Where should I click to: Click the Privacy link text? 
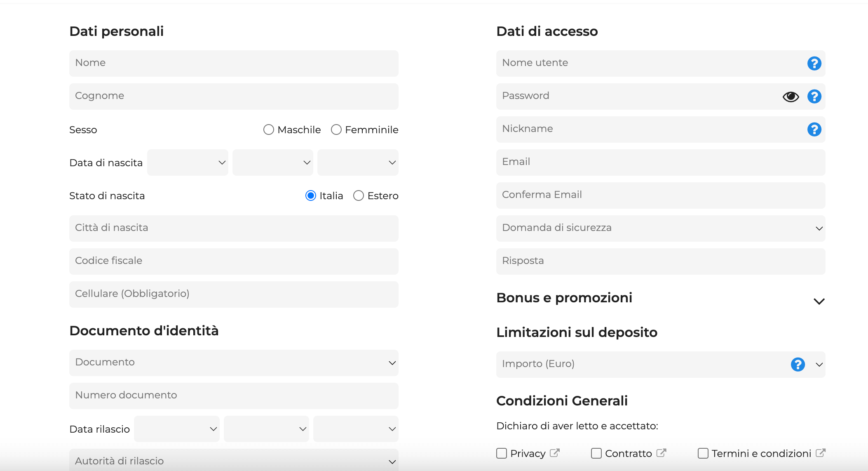(528, 453)
